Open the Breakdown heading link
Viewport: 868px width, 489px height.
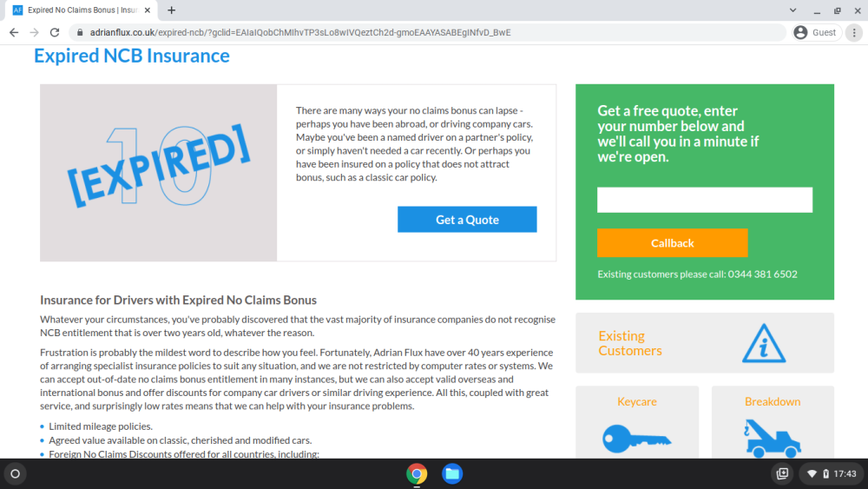click(773, 401)
